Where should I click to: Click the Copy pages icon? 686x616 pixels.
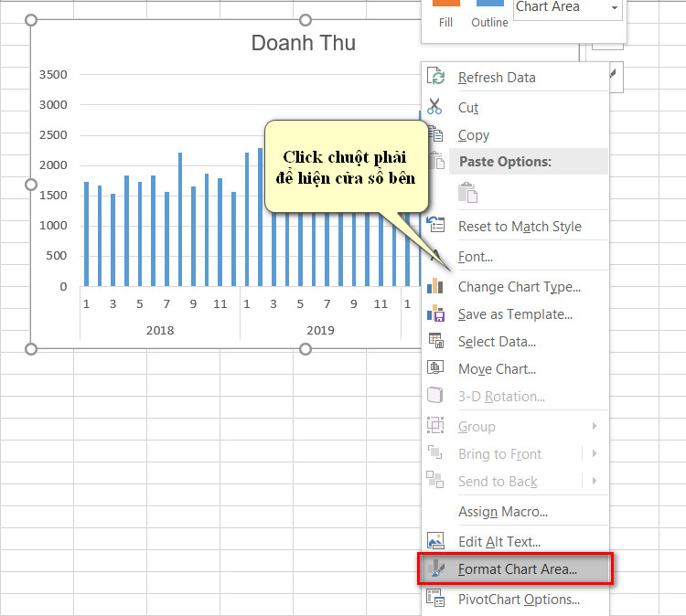click(435, 133)
